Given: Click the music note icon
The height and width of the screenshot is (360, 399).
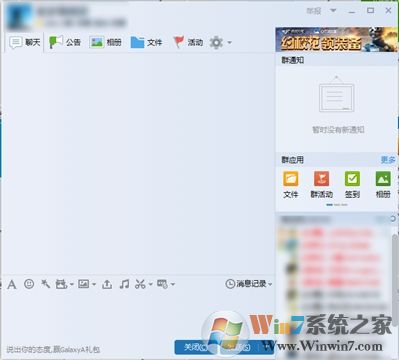Looking at the screenshot, I should (x=124, y=284).
